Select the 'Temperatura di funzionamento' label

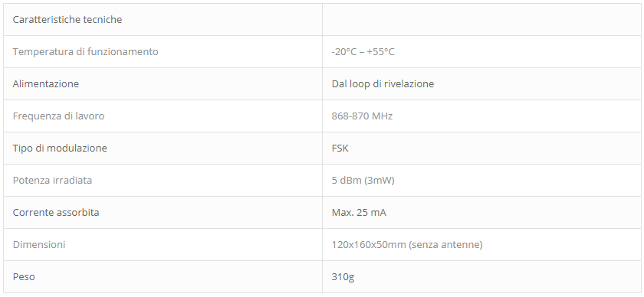click(x=85, y=52)
